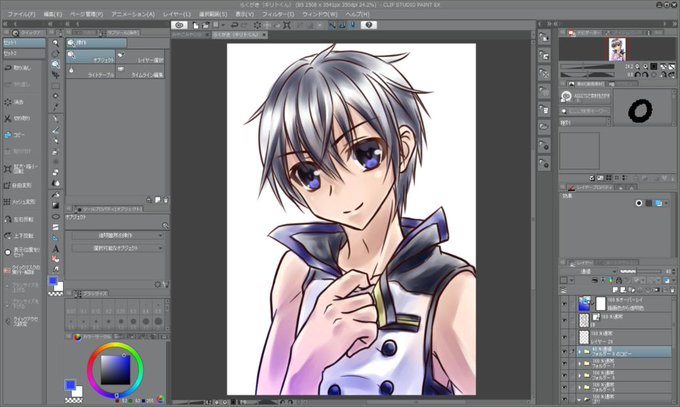Open the フィルター(I) menu

(278, 14)
